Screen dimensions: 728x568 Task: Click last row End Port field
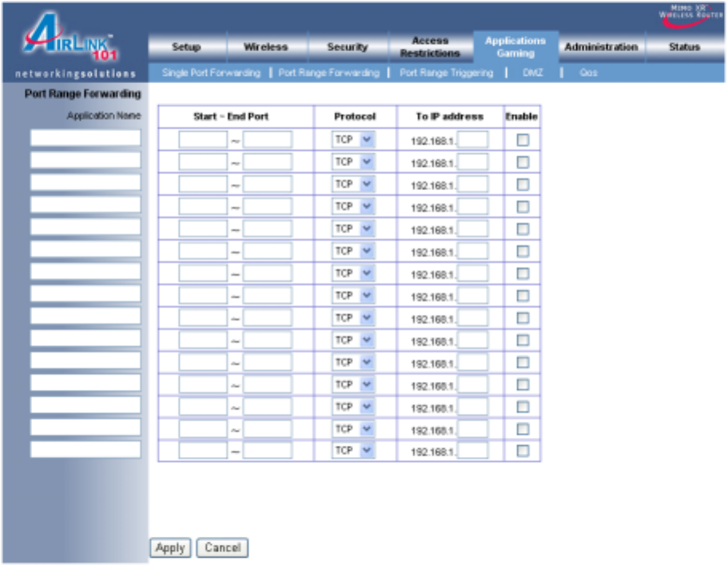point(268,450)
